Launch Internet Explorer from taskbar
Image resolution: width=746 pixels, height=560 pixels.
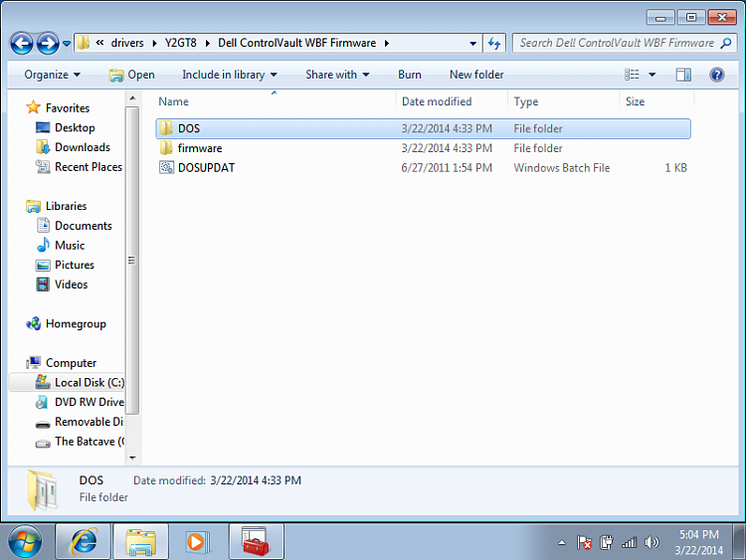(84, 542)
